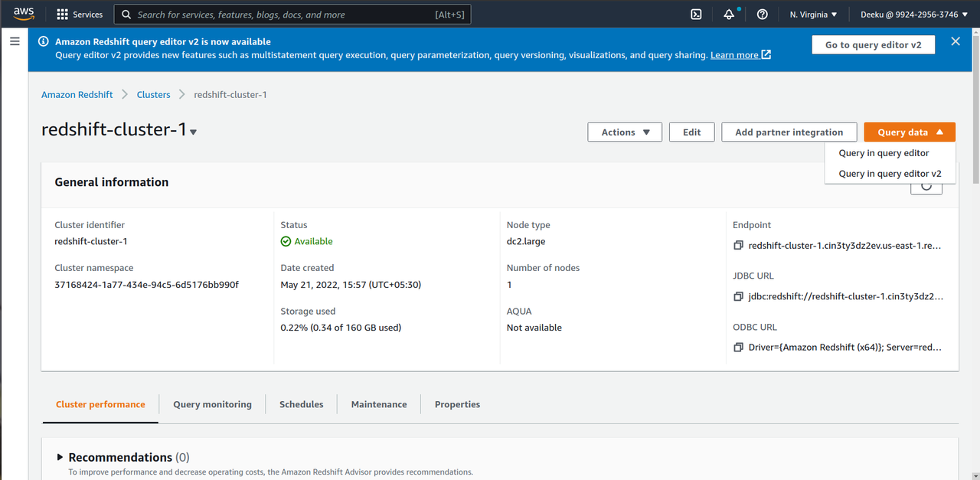Close the query editor v2 banner
The height and width of the screenshot is (480, 980).
955,41
